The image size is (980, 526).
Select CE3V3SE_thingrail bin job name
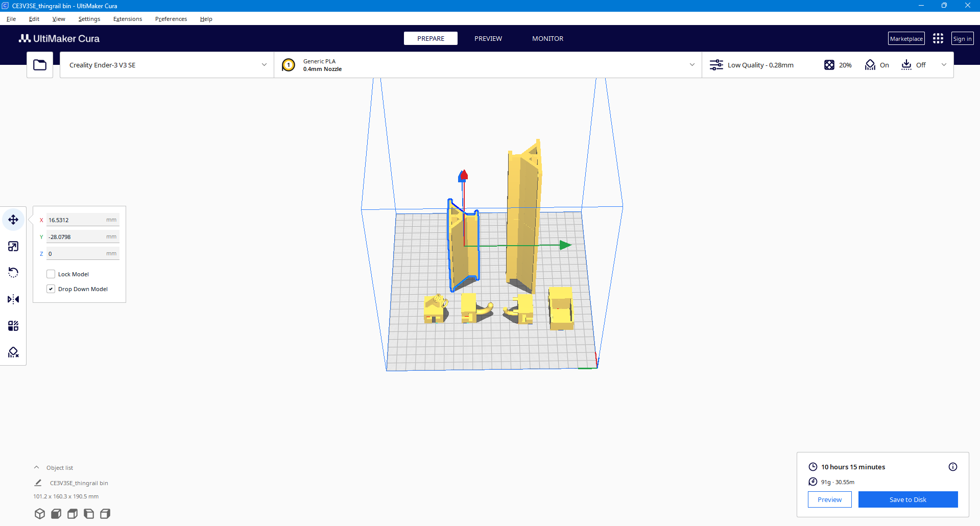pyautogui.click(x=79, y=483)
